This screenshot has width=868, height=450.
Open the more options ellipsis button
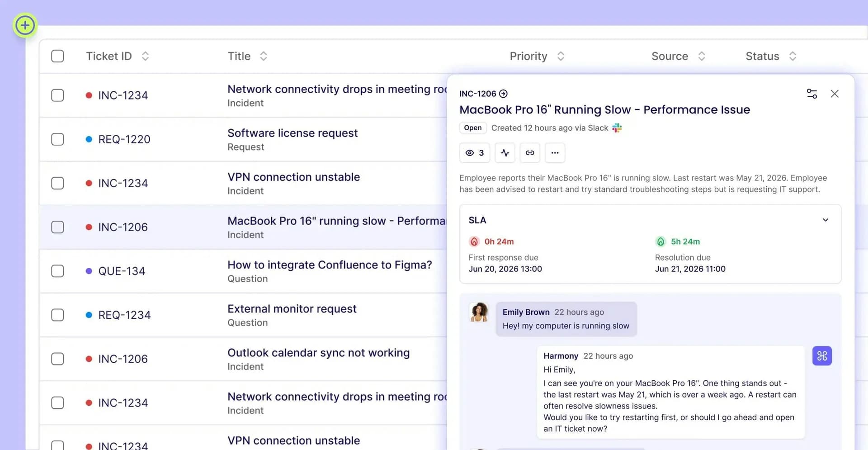tap(555, 153)
